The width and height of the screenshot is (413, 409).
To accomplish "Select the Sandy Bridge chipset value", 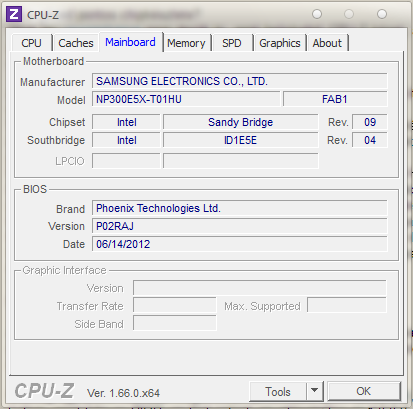I will point(240,122).
